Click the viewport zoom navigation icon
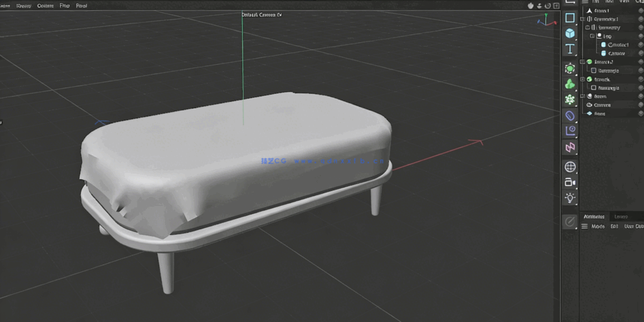This screenshot has width=644, height=322. click(539, 5)
